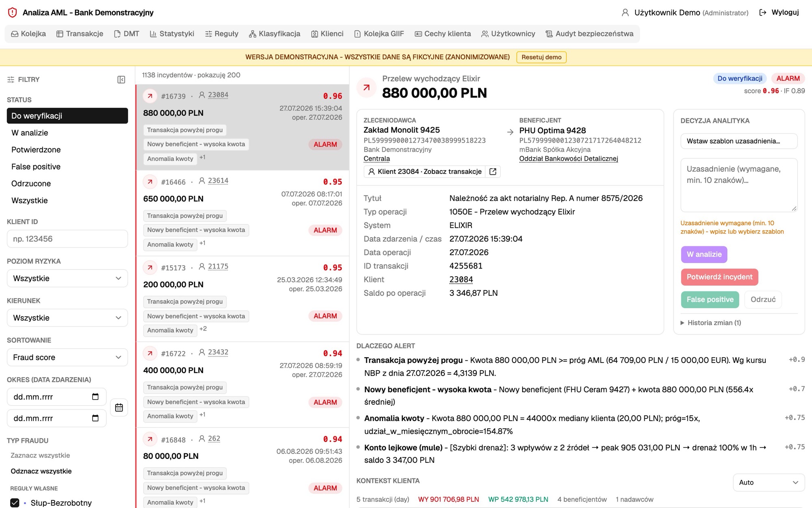Viewport: 812px width, 508px height.
Task: Click the Odrzuć button
Action: (x=763, y=300)
